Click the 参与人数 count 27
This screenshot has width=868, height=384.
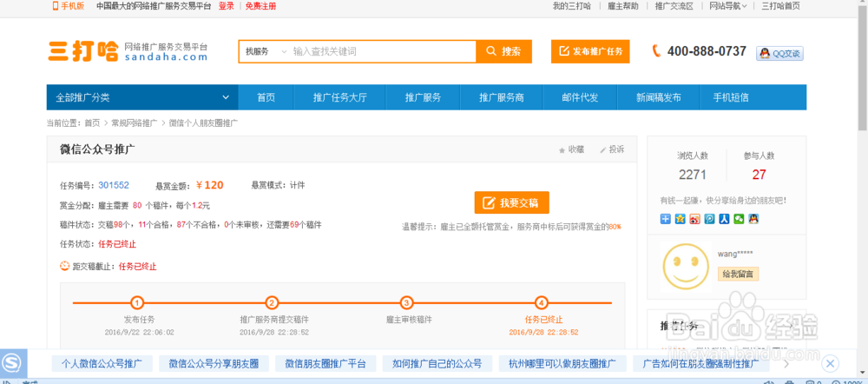[759, 175]
